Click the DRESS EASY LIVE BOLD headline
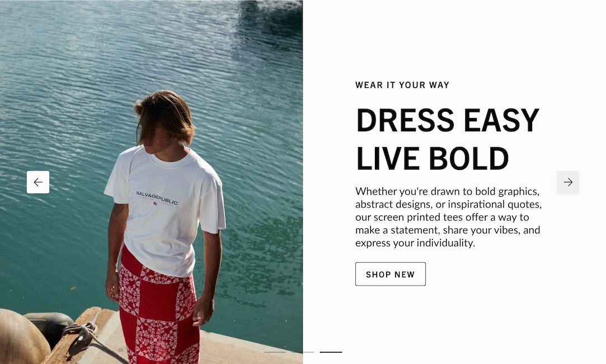The height and width of the screenshot is (364, 606). coord(447,139)
